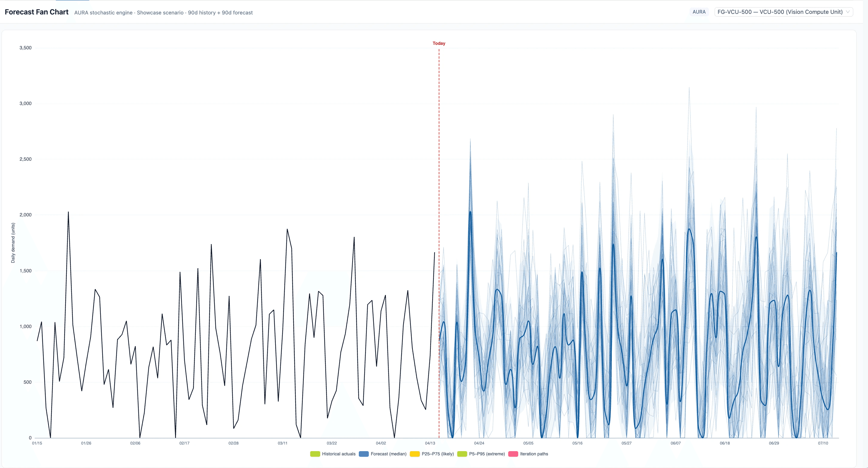Click the 07/10 x-axis date label
The image size is (868, 468).
(823, 443)
